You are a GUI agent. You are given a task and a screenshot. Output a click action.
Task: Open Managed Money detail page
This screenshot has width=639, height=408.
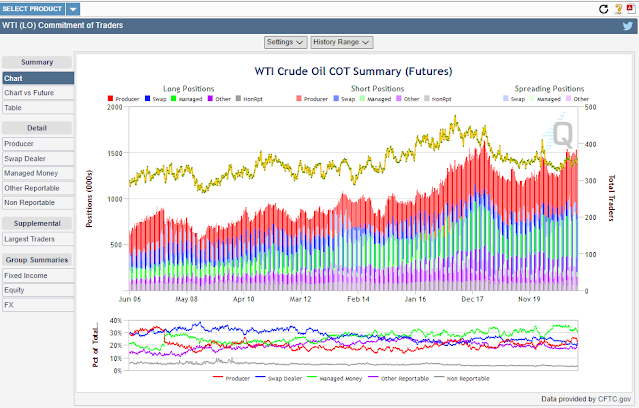coord(38,173)
